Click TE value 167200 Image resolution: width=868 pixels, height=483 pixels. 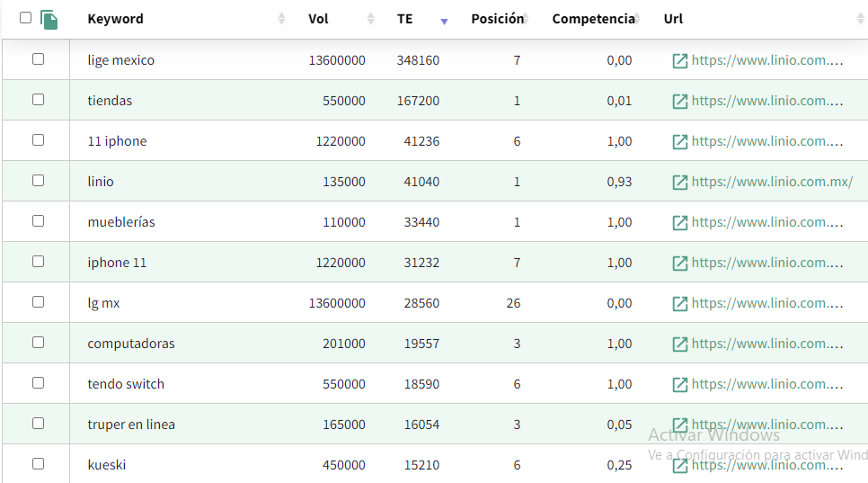point(418,101)
